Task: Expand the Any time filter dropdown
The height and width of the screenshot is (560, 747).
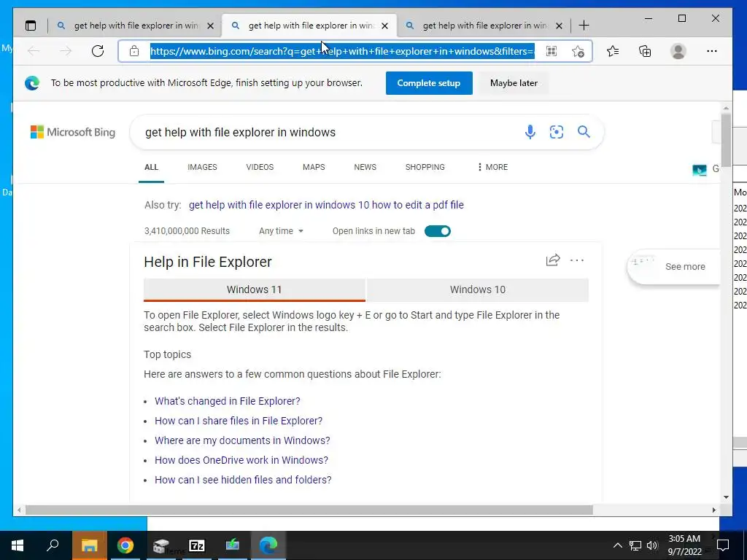Action: tap(281, 231)
